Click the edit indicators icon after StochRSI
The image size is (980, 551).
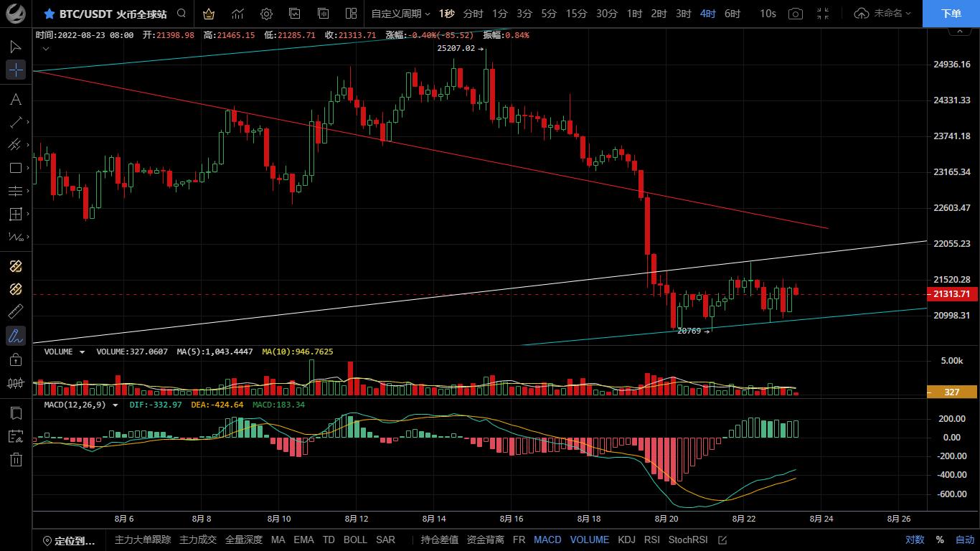tap(722, 540)
